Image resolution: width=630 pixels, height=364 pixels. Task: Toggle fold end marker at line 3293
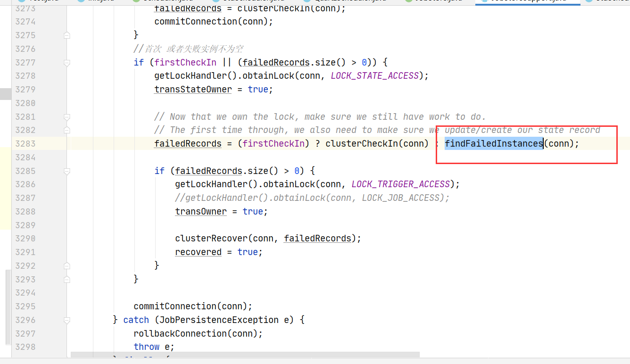point(67,279)
